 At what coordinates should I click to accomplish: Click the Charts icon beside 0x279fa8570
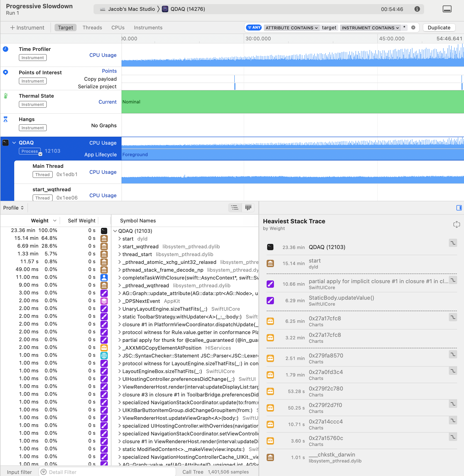coord(270,358)
